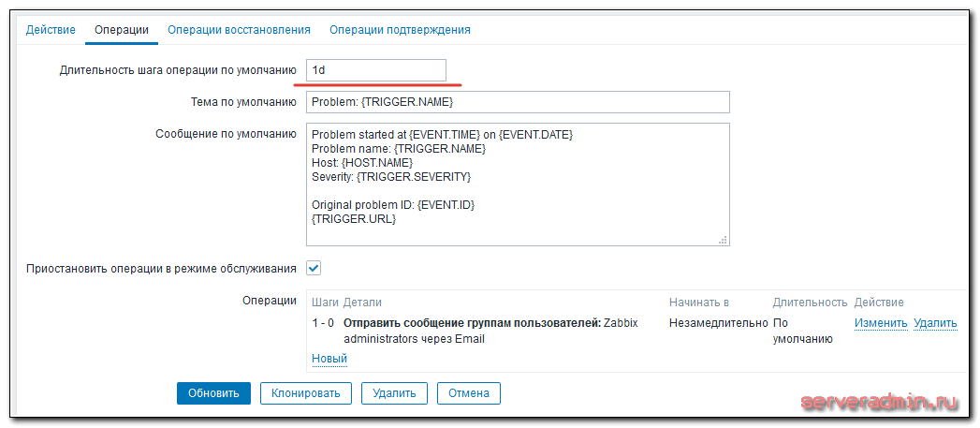Grab the message text area resize handle
This screenshot has height=428, width=980.
coord(723,240)
